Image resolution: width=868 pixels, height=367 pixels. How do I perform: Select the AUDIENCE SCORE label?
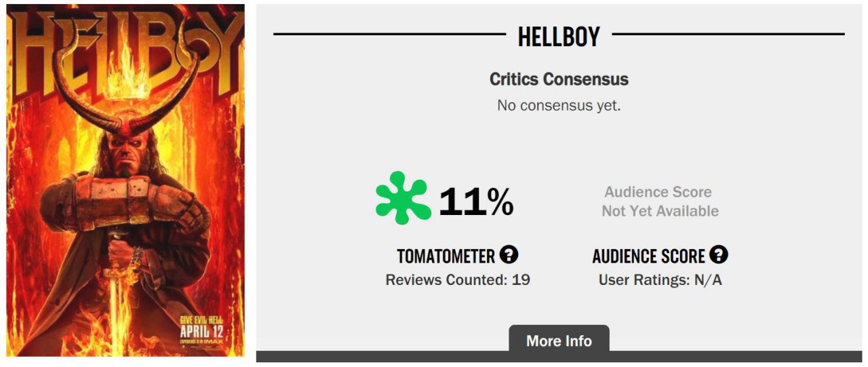(x=649, y=256)
